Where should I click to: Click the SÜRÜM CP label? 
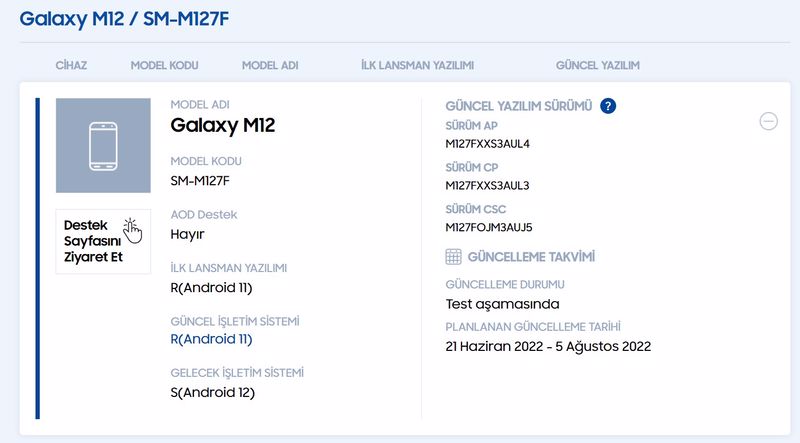[471, 167]
